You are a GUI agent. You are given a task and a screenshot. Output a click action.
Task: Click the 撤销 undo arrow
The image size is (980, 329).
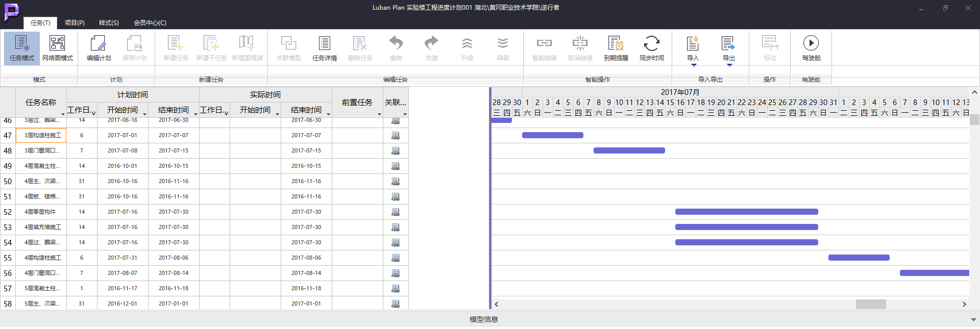tap(396, 43)
